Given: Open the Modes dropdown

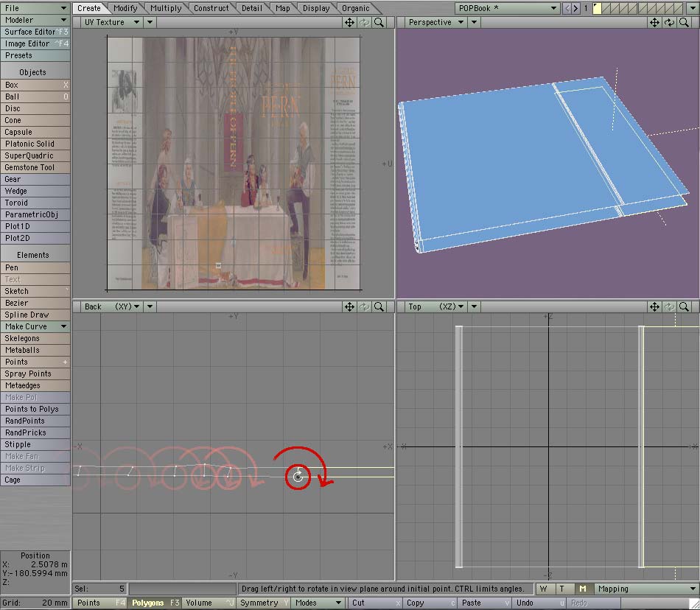Looking at the screenshot, I should [318, 603].
